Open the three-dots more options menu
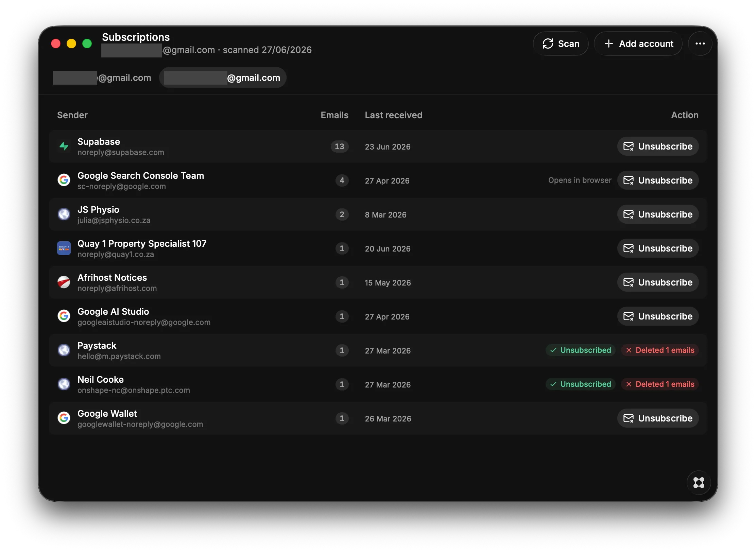The width and height of the screenshot is (756, 552). pyautogui.click(x=700, y=44)
